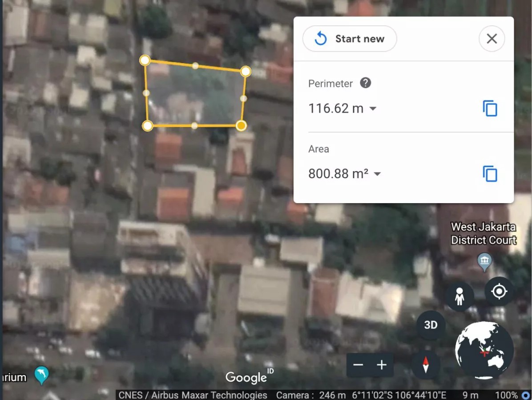Click the top edge midpoint handle
This screenshot has height=400, width=532.
pos(195,66)
